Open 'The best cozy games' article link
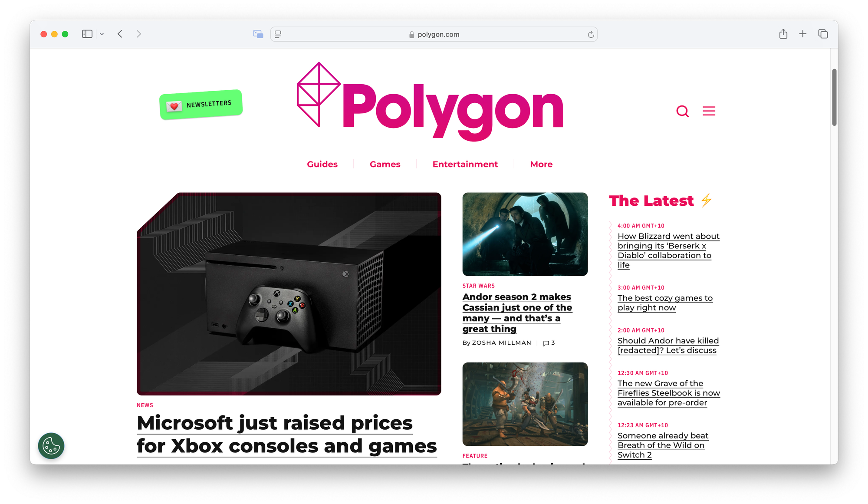The width and height of the screenshot is (868, 504). 665,303
